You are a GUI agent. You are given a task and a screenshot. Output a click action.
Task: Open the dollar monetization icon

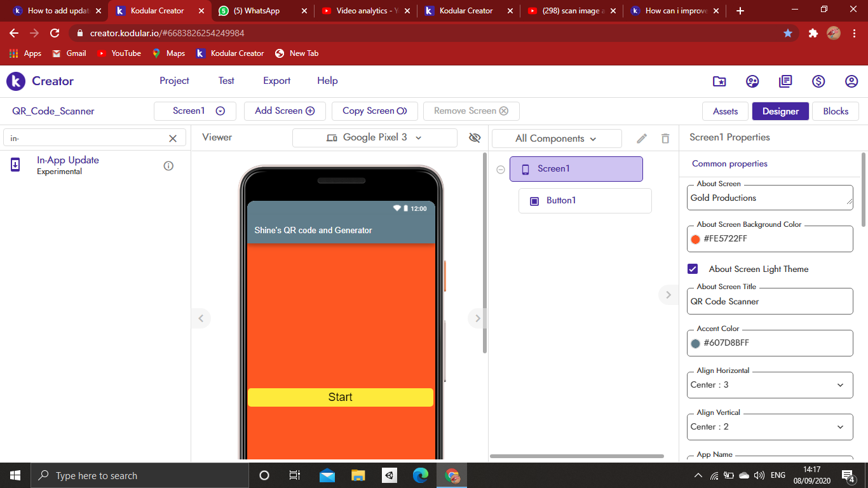818,81
